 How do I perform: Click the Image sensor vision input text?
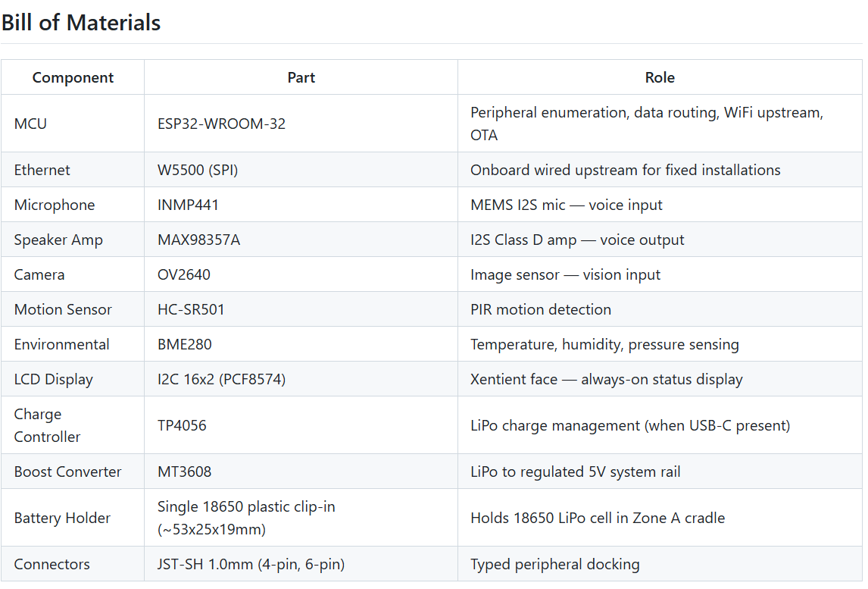[x=565, y=275]
